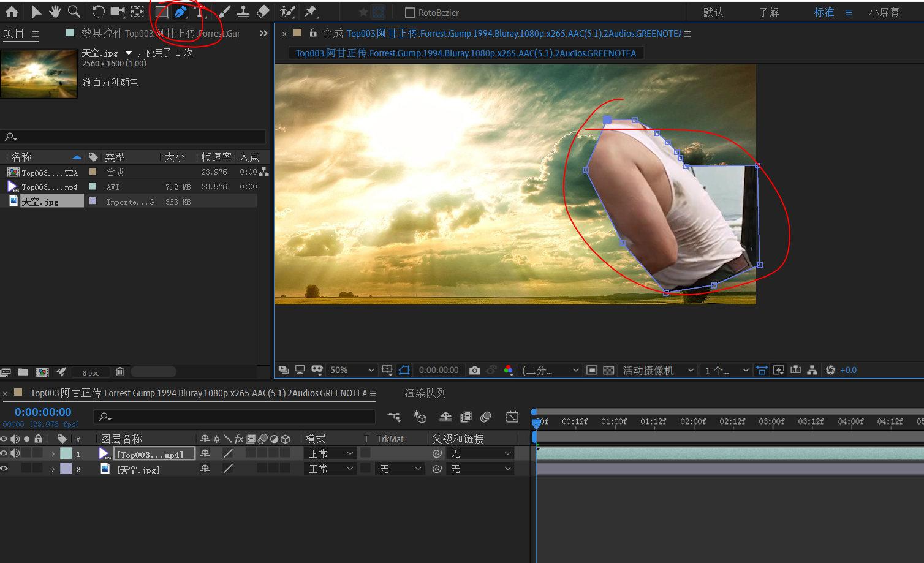Expand layer 1 Top003 mp4 properties

(53, 454)
